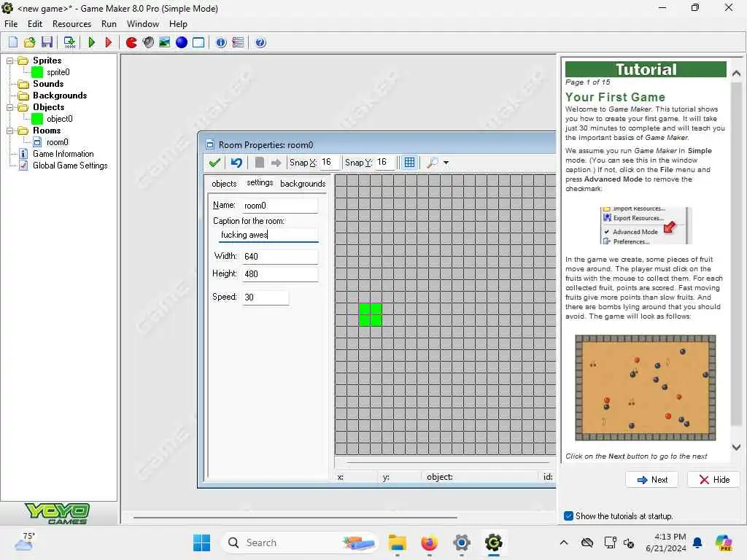The image size is (747, 560).
Task: Open Game Maker help icon
Action: pos(260,42)
